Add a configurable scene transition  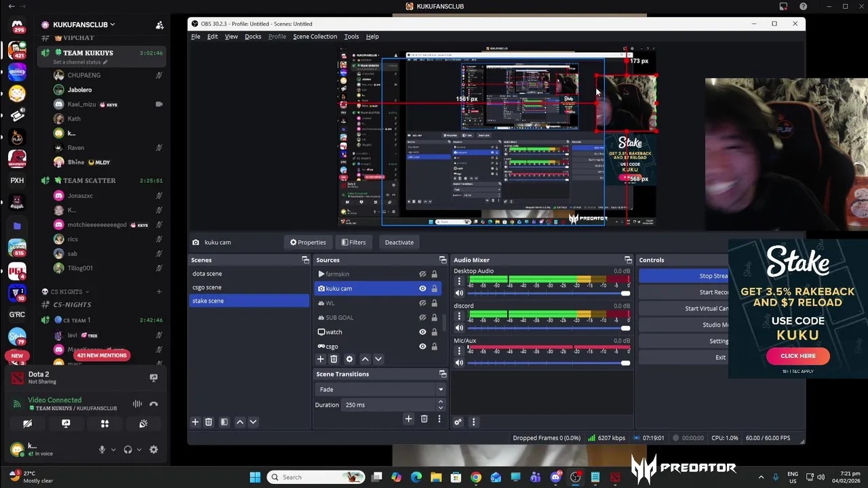point(408,419)
